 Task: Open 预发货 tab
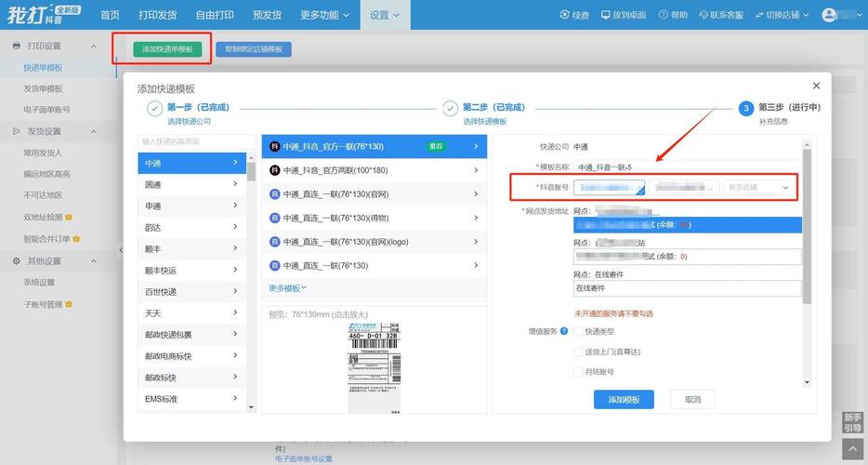pos(267,15)
